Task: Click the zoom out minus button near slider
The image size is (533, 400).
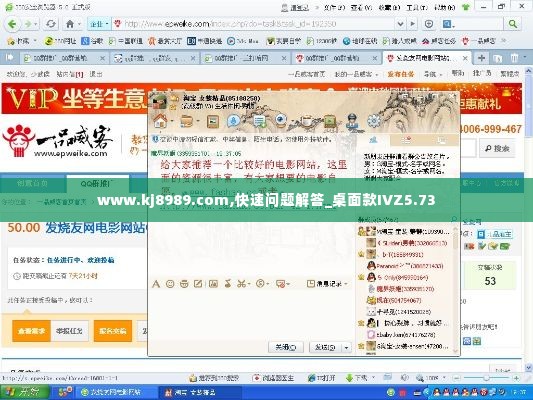Action: 457,378
